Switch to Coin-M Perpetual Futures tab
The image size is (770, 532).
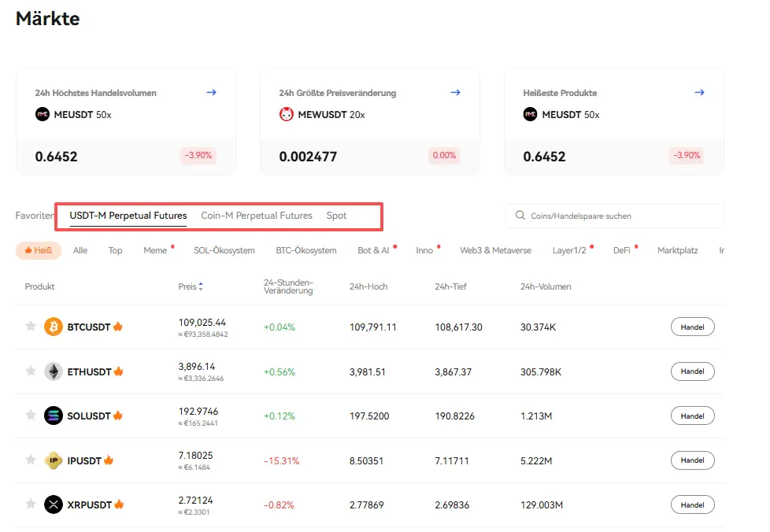257,216
